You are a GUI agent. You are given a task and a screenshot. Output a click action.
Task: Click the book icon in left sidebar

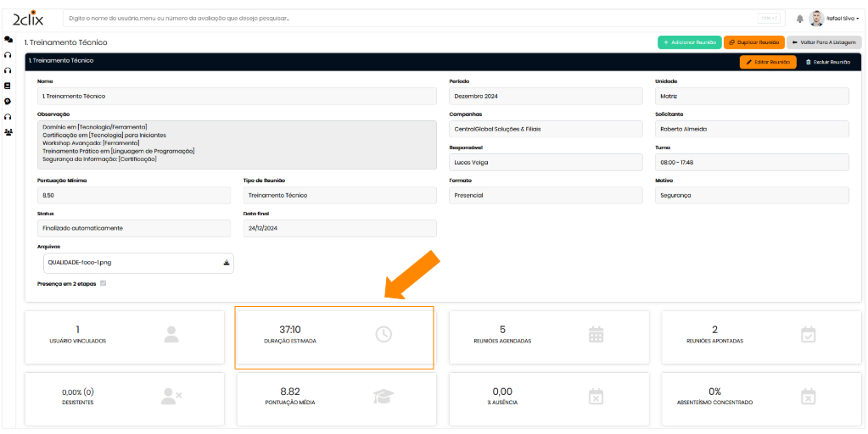8,86
